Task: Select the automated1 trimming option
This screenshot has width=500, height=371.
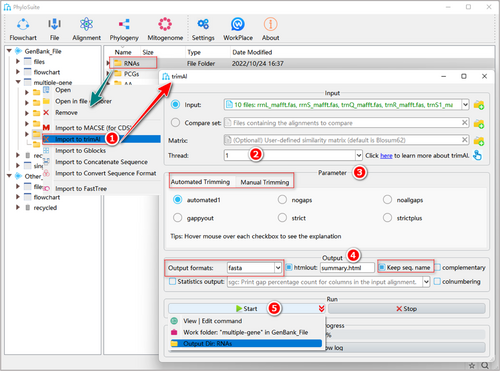Action: pyautogui.click(x=177, y=200)
